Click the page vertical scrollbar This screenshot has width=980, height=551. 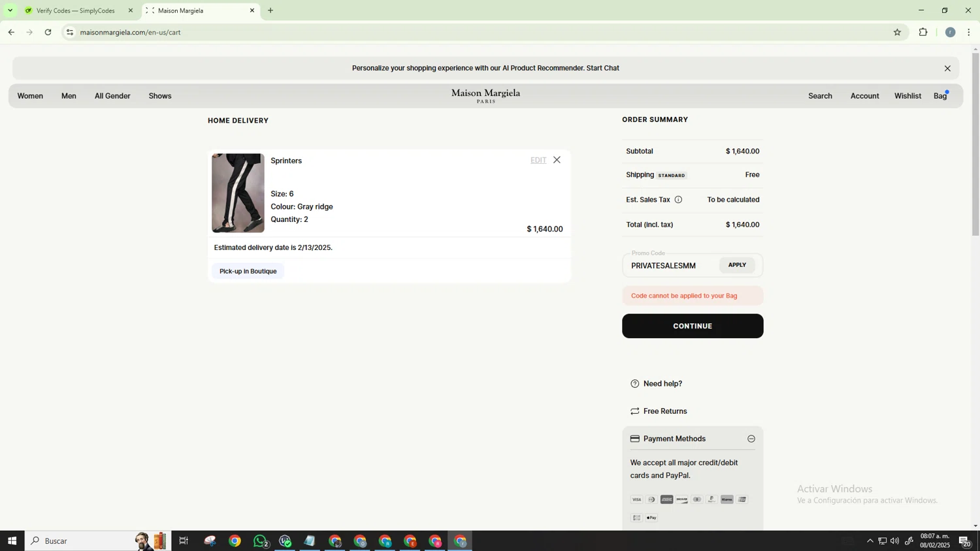click(975, 144)
